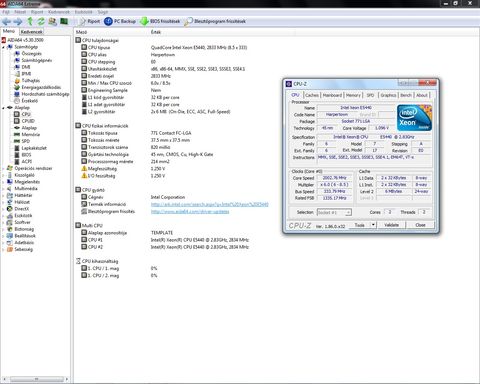Open the Súgó menu

pos(103,12)
